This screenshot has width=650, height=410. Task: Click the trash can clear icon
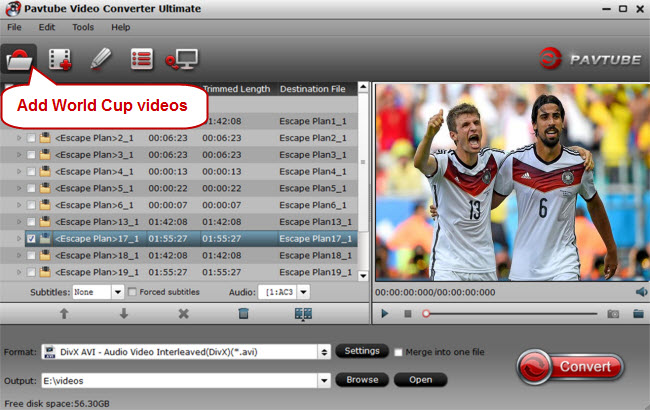pyautogui.click(x=243, y=314)
